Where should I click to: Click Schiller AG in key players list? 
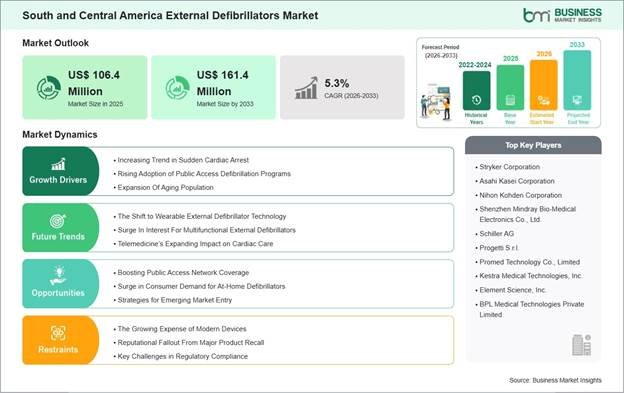496,233
